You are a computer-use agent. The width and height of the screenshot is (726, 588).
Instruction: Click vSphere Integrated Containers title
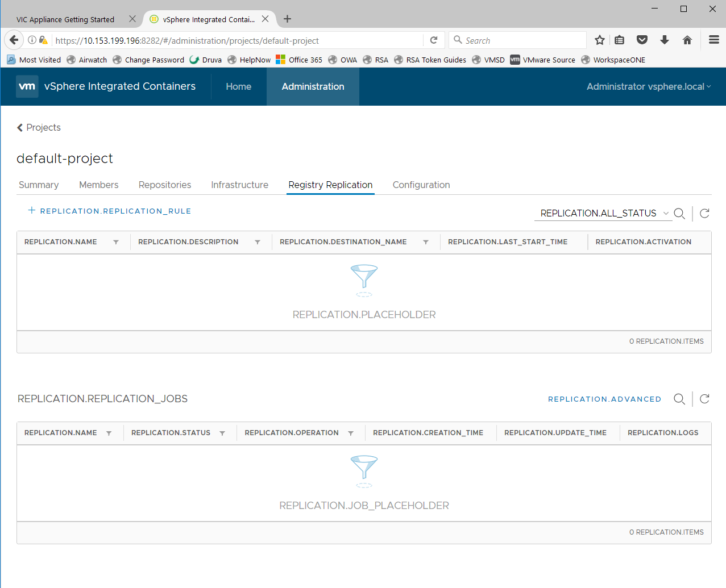tap(120, 86)
